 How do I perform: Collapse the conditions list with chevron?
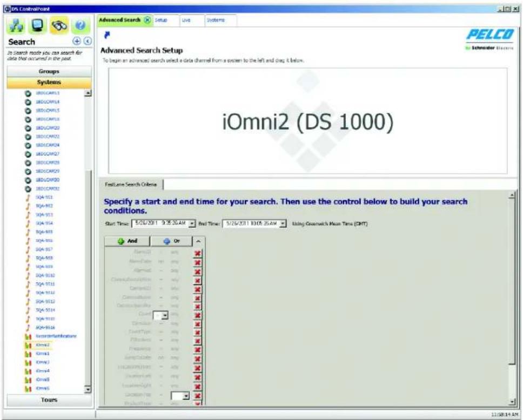[198, 241]
